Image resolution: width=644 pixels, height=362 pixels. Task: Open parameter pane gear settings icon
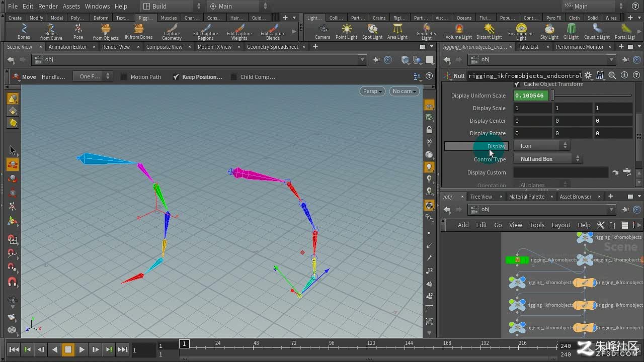tap(588, 76)
